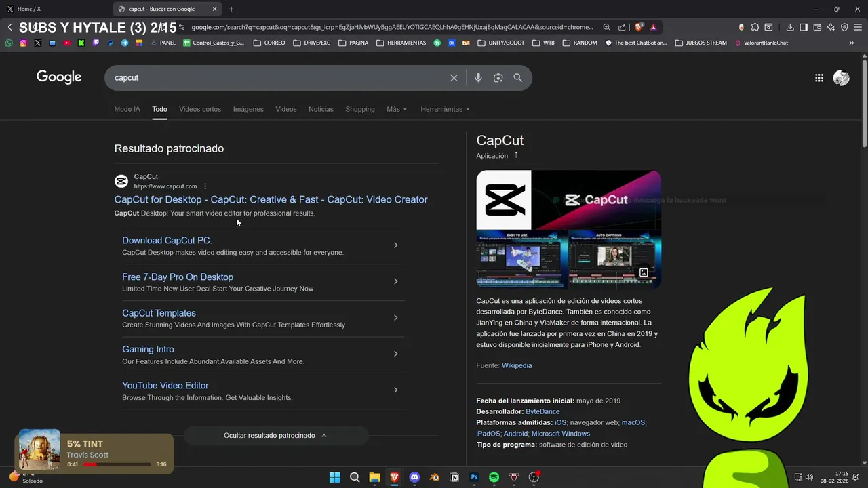Click the zoom magnifier in address bar

point(607,27)
